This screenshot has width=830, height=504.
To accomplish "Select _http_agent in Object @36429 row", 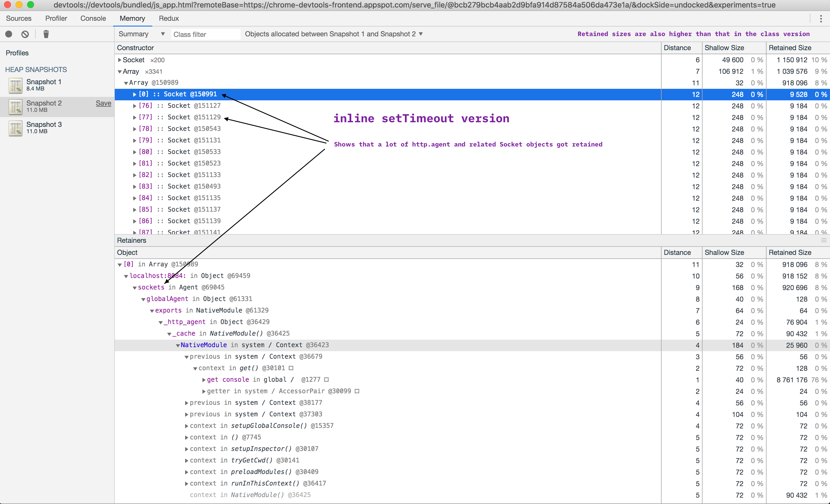I will click(x=472, y=322).
